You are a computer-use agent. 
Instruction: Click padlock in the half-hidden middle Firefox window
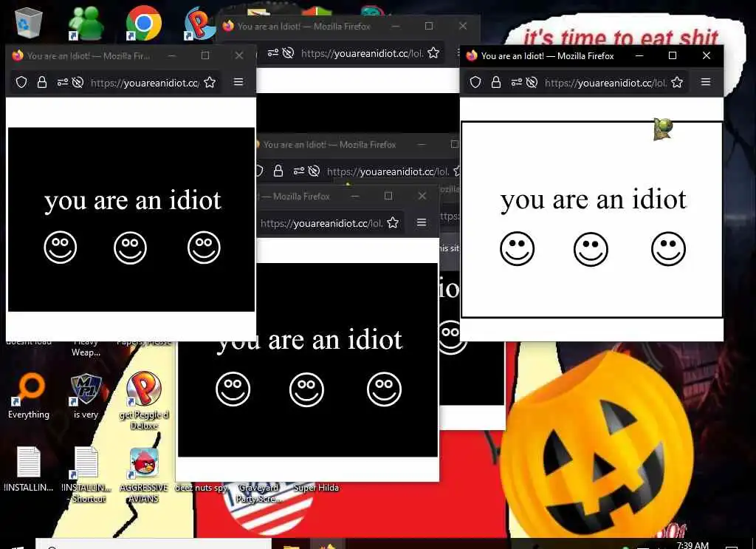[278, 171]
